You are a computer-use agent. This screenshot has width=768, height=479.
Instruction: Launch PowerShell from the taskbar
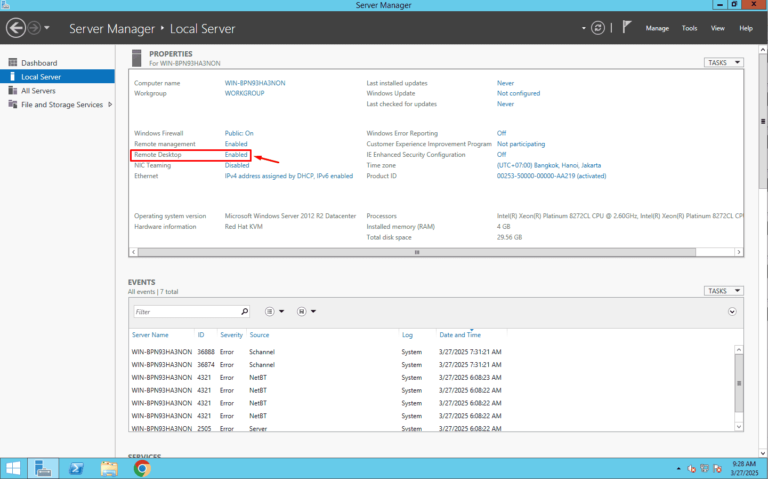[x=76, y=469]
